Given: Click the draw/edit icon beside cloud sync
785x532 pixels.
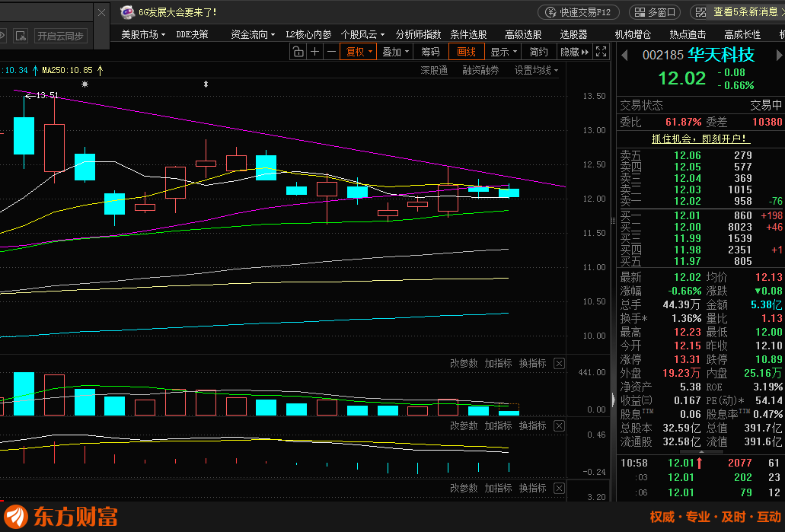Looking at the screenshot, I should click(21, 36).
